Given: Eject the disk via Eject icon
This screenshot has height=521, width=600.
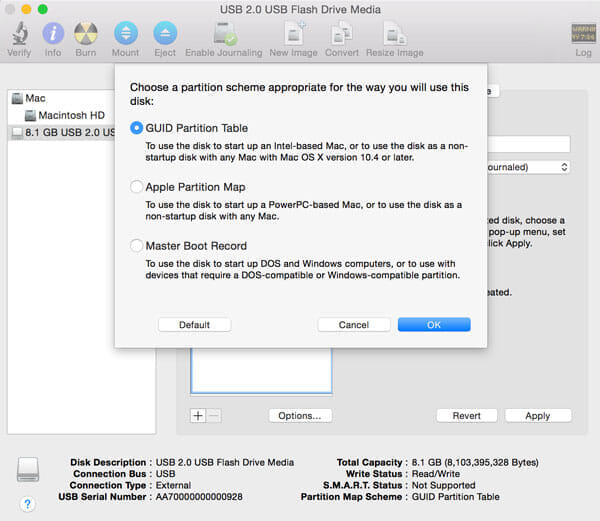Looking at the screenshot, I should (x=165, y=33).
